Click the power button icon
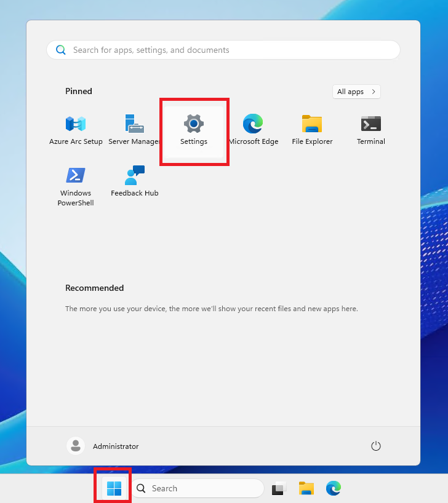This screenshot has width=448, height=503. [x=376, y=446]
